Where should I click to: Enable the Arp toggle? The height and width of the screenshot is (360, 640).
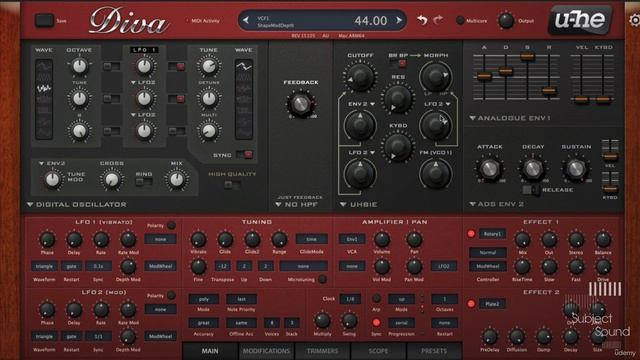[376, 298]
